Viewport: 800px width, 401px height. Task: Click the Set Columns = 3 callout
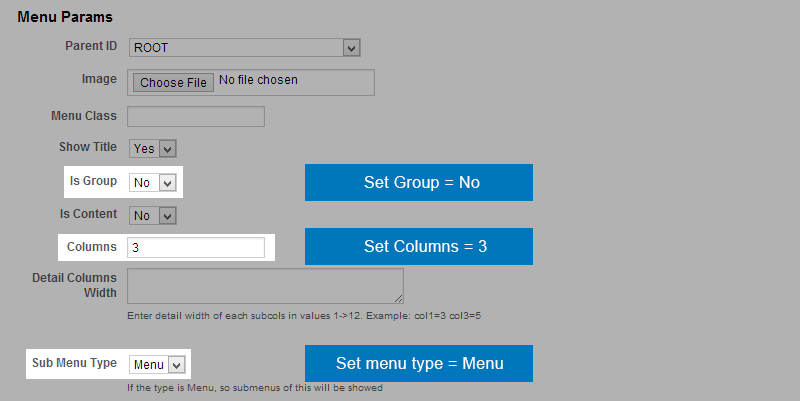pyautogui.click(x=419, y=246)
